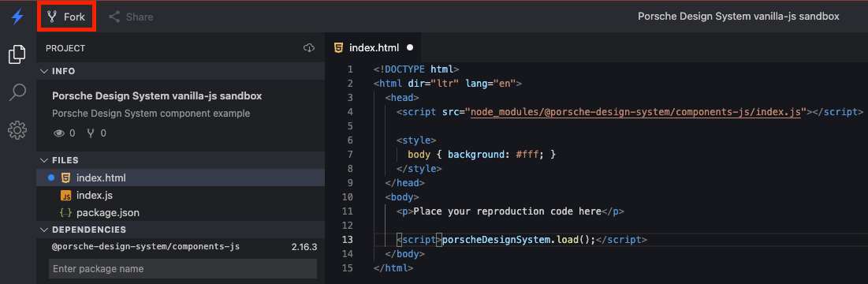Open the Settings gear in sidebar

click(x=17, y=131)
